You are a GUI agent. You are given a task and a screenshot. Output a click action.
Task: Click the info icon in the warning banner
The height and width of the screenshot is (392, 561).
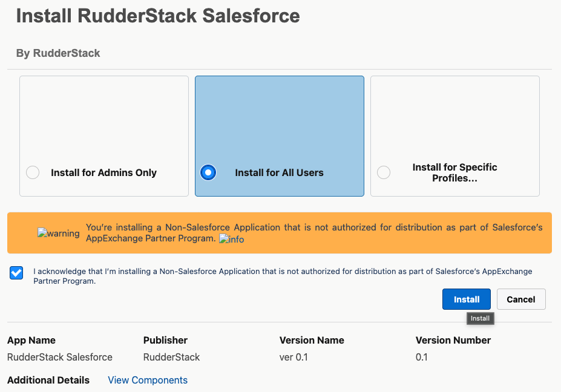coord(232,239)
